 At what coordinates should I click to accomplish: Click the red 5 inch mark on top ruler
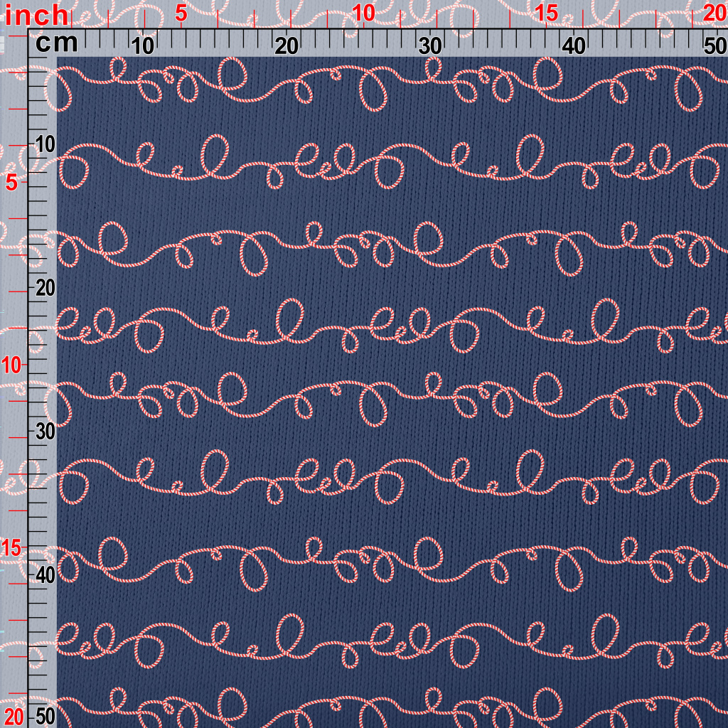[181, 14]
